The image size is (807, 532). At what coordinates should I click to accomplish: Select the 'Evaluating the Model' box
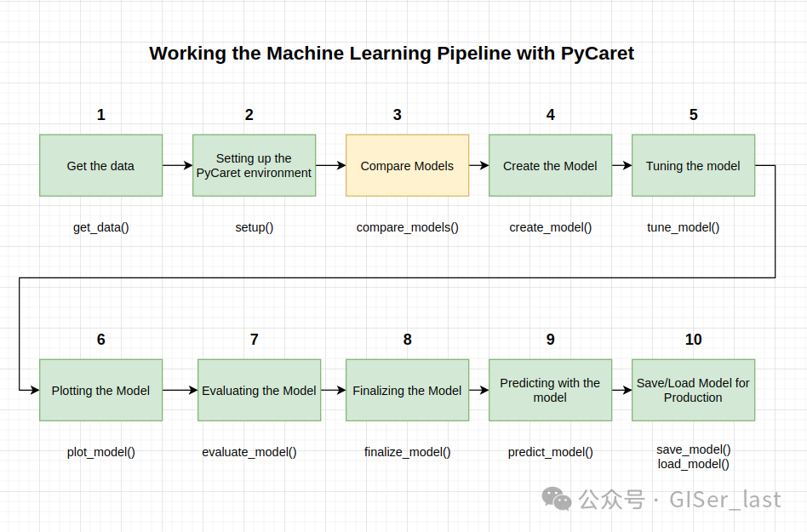click(x=259, y=390)
